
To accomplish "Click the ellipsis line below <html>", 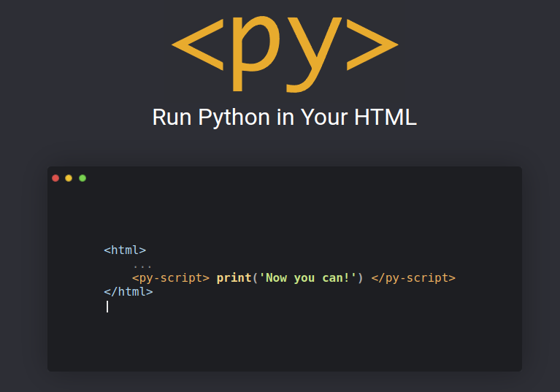I will point(142,266).
